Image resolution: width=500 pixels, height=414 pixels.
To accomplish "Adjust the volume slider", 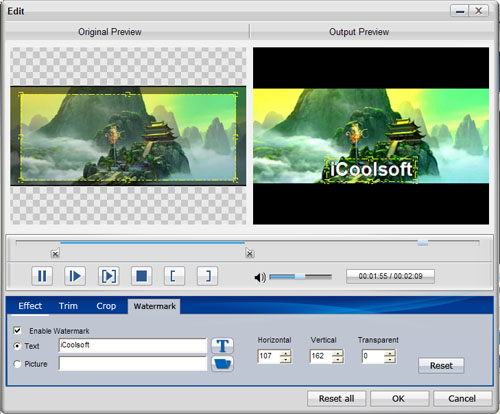I will (x=300, y=277).
